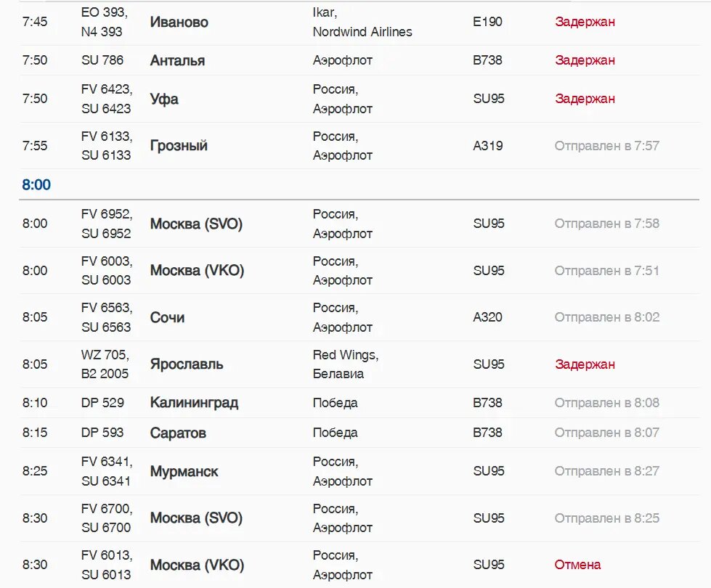Click Москва (SVO) on the 8:00 flight
The height and width of the screenshot is (588, 711).
pos(196,224)
